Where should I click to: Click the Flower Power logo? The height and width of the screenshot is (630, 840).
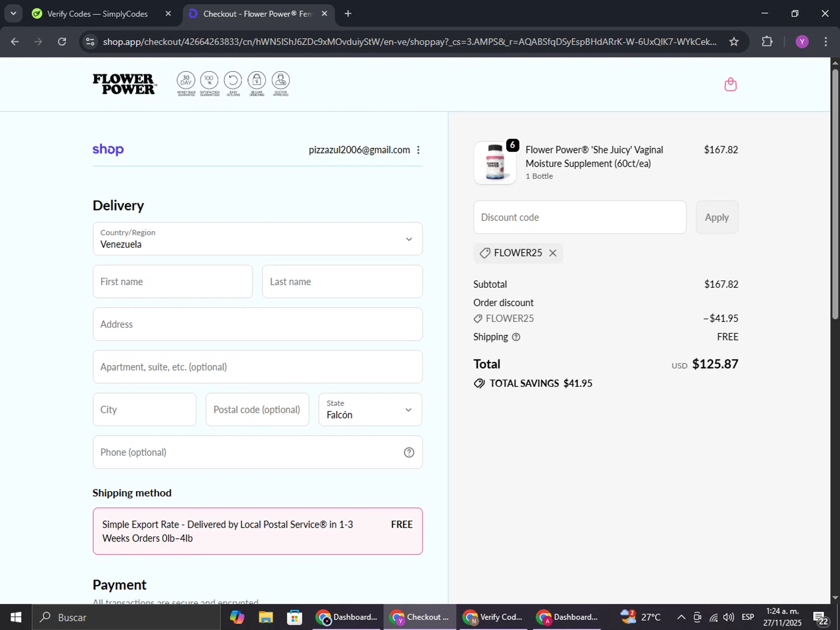[124, 84]
